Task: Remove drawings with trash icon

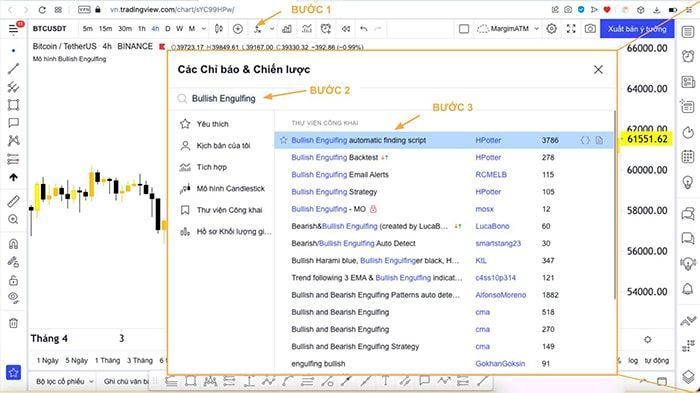Action: pyautogui.click(x=13, y=323)
